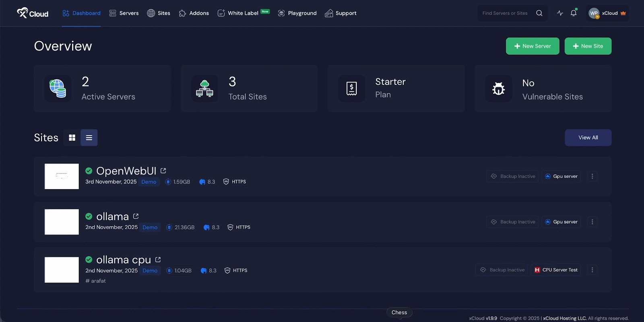Image resolution: width=644 pixels, height=322 pixels.
Task: Open the Active Servers card
Action: 102,89
